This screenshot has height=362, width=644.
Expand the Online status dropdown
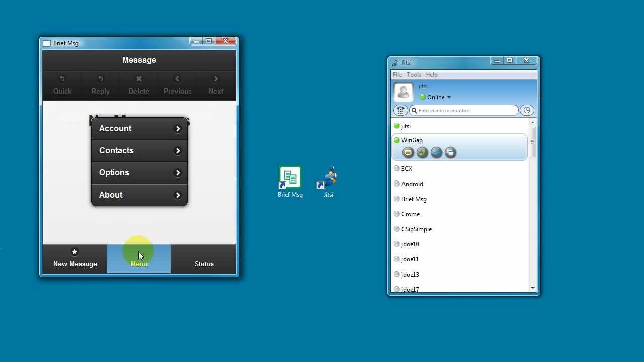(x=449, y=97)
